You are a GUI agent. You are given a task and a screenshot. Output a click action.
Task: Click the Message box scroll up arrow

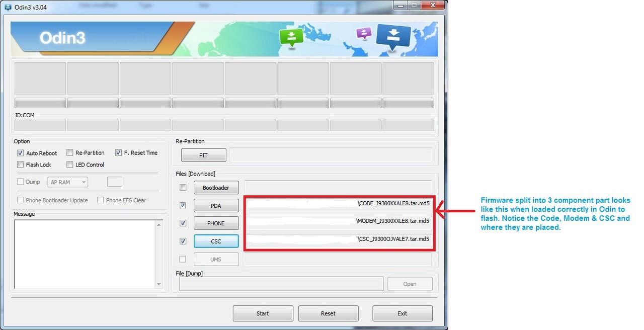(x=159, y=224)
